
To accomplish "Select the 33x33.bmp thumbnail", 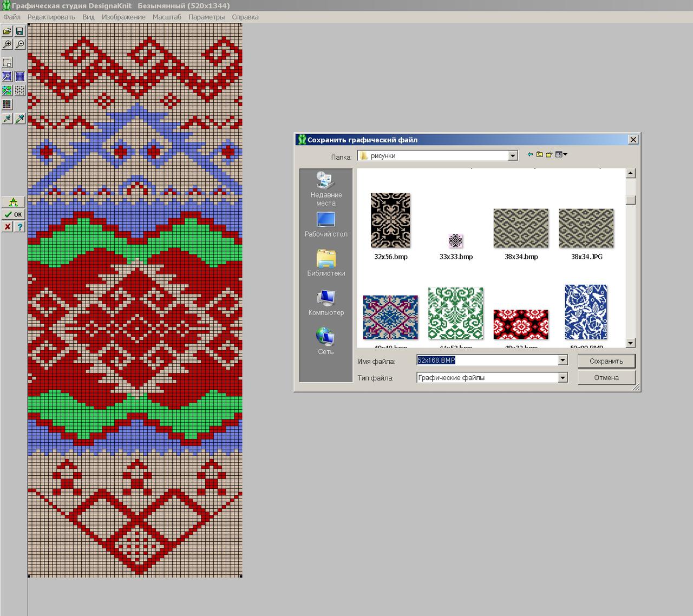I will [x=456, y=241].
